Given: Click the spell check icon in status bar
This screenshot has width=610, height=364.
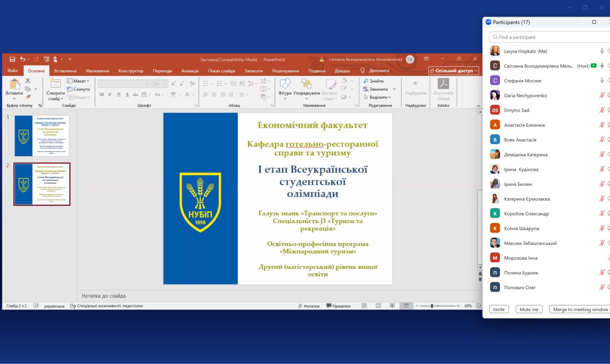Looking at the screenshot, I should 36,306.
